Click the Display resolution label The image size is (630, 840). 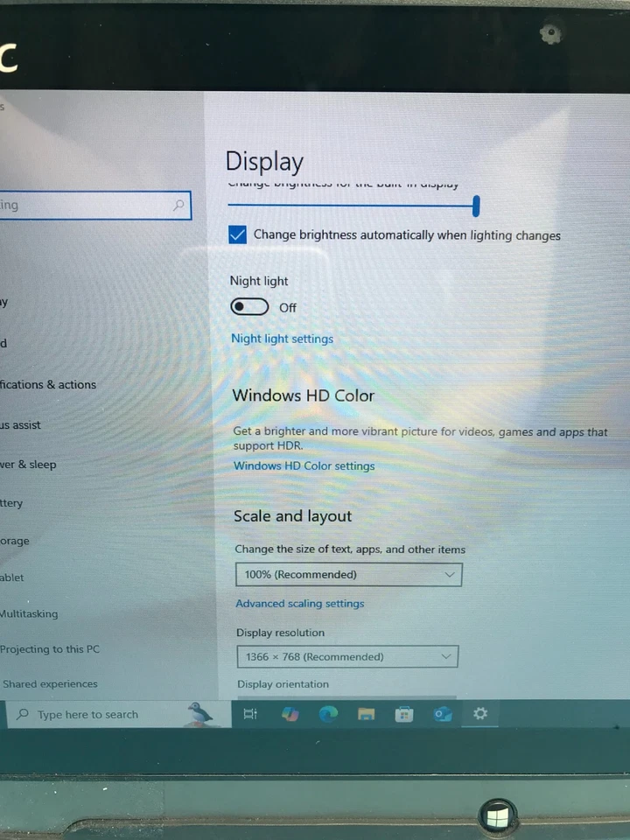pos(281,633)
